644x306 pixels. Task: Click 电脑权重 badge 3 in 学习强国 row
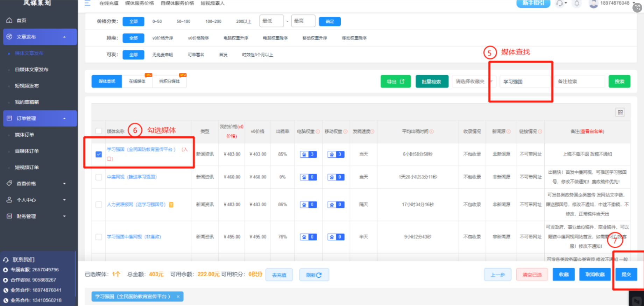tap(308, 154)
